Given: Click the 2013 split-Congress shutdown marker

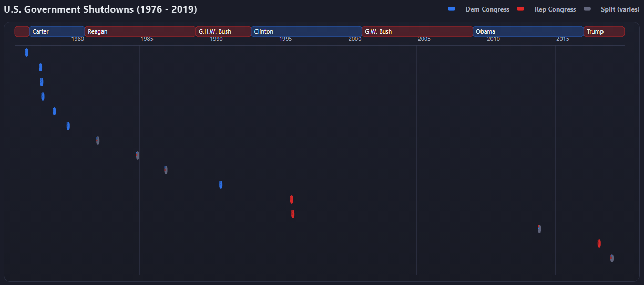Looking at the screenshot, I should coord(539,229).
